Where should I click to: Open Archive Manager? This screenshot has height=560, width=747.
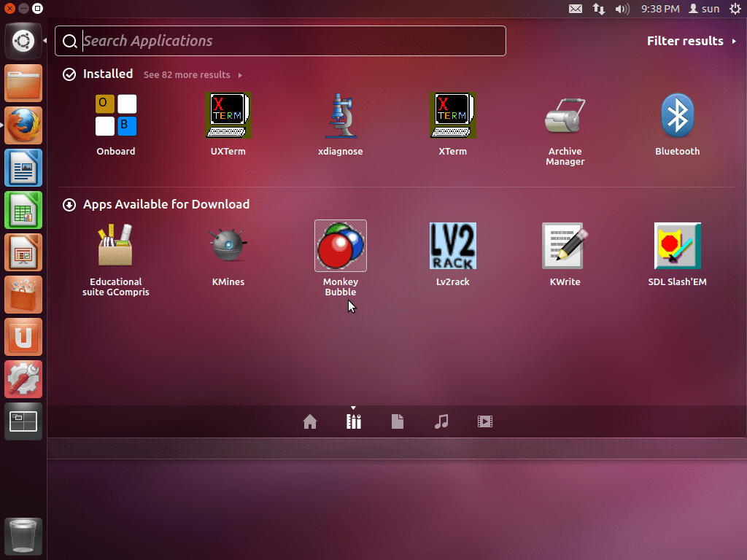coord(565,116)
